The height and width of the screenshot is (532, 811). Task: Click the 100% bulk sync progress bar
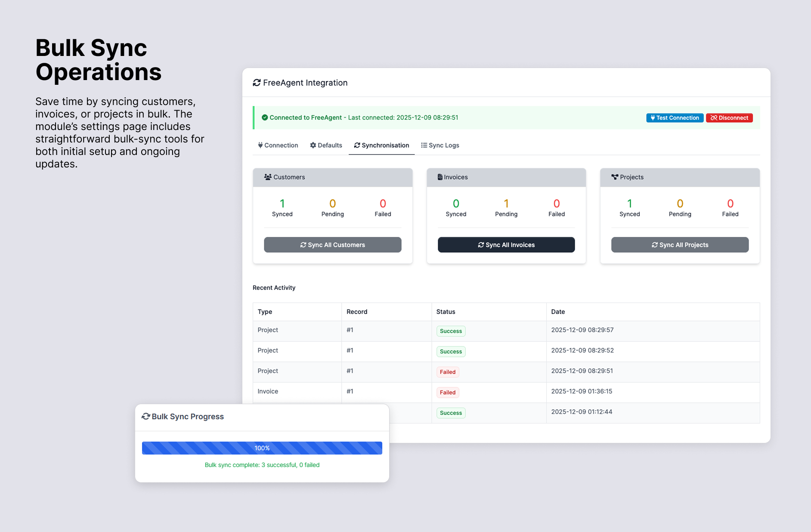pos(262,448)
